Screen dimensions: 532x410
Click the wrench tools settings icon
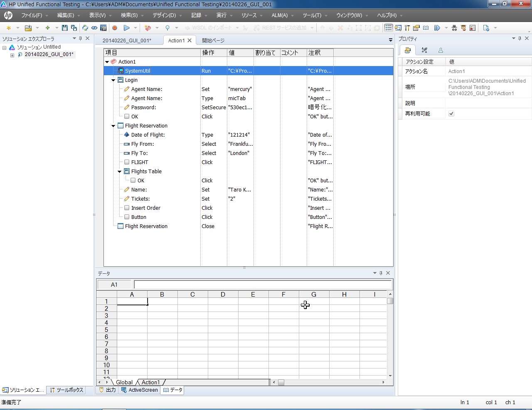[x=407, y=28]
